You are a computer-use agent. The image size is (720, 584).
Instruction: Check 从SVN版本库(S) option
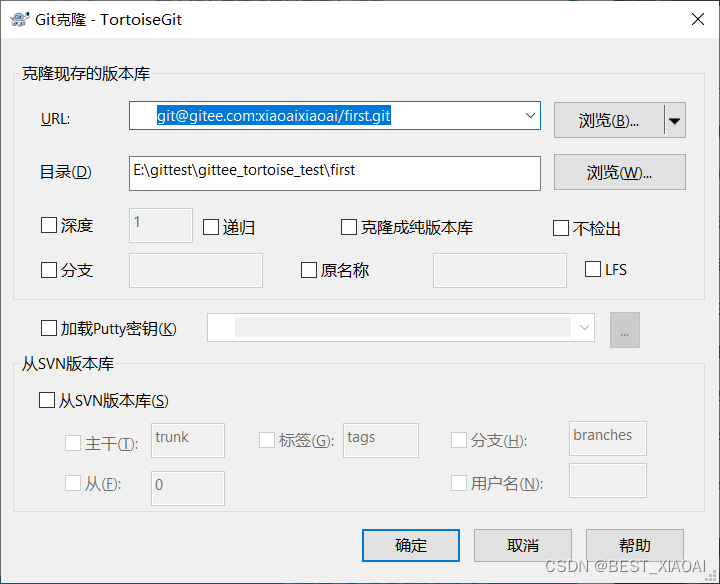47,400
